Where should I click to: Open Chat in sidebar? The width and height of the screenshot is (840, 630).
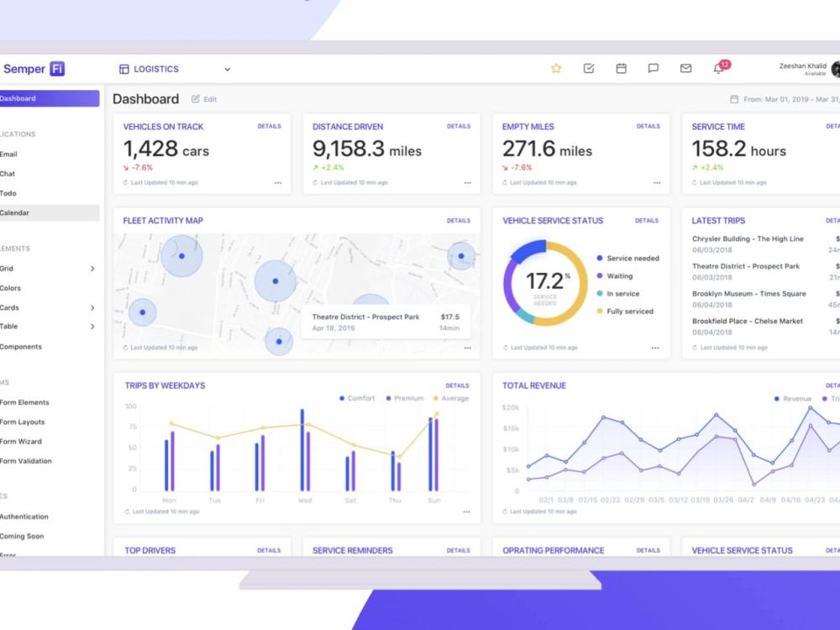8,174
